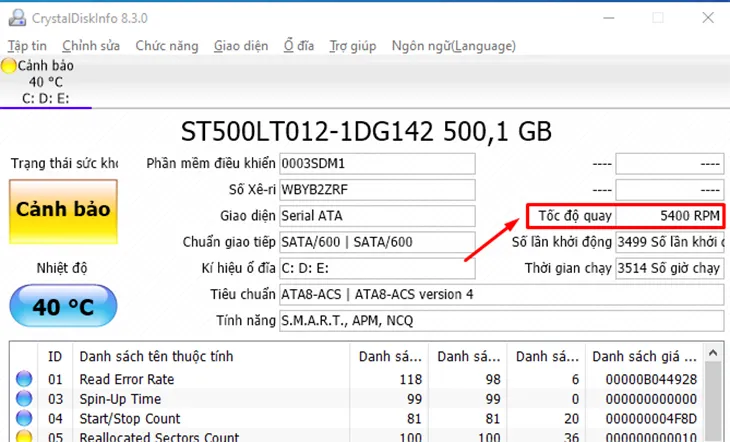Click the attribute list vertical scrollbar
The image size is (730, 442).
(x=713, y=400)
